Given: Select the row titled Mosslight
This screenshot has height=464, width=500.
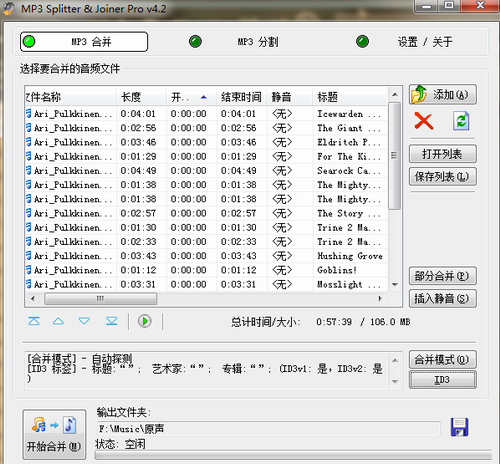Looking at the screenshot, I should pos(206,284).
